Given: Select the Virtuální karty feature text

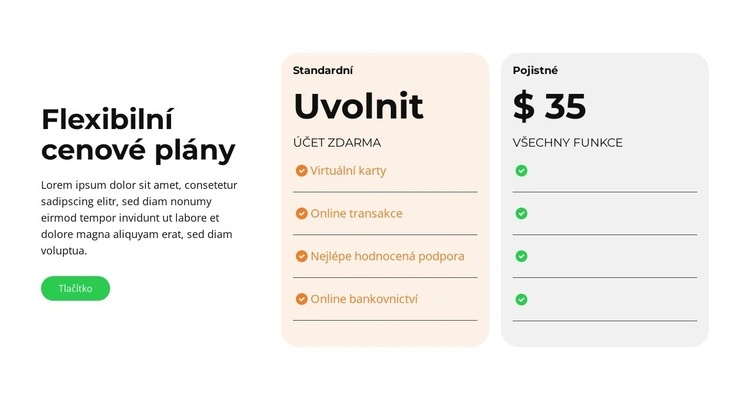Looking at the screenshot, I should coord(348,171).
